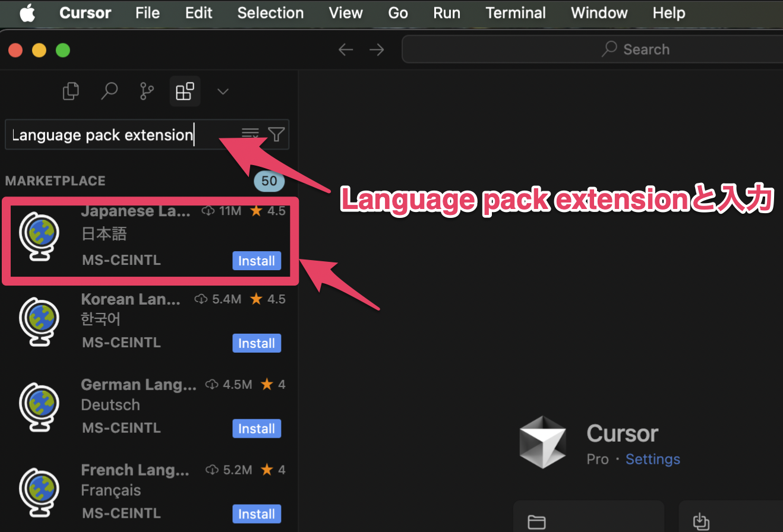
Task: Click Japanese Language Pack 4.5 star rating
Action: click(x=267, y=211)
